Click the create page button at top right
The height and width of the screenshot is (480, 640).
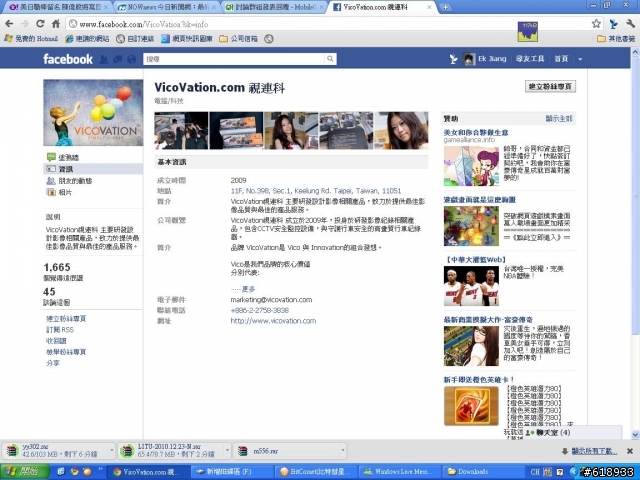pos(550,86)
